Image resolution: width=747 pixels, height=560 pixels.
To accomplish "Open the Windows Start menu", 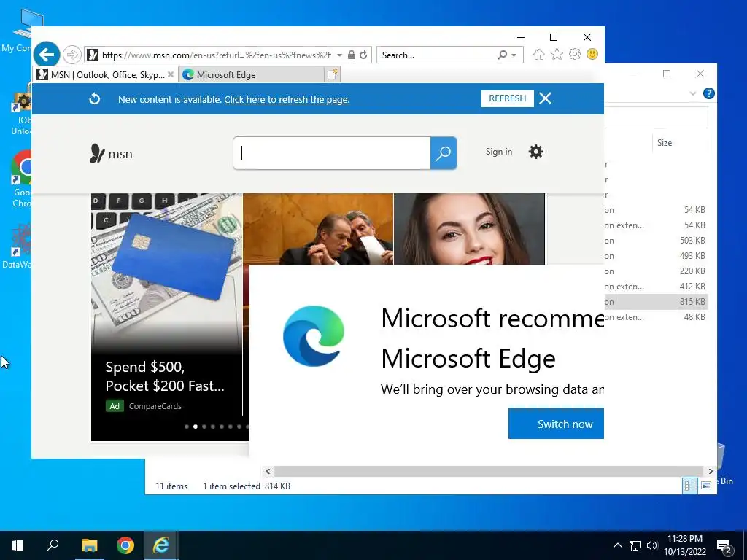I will point(18,545).
